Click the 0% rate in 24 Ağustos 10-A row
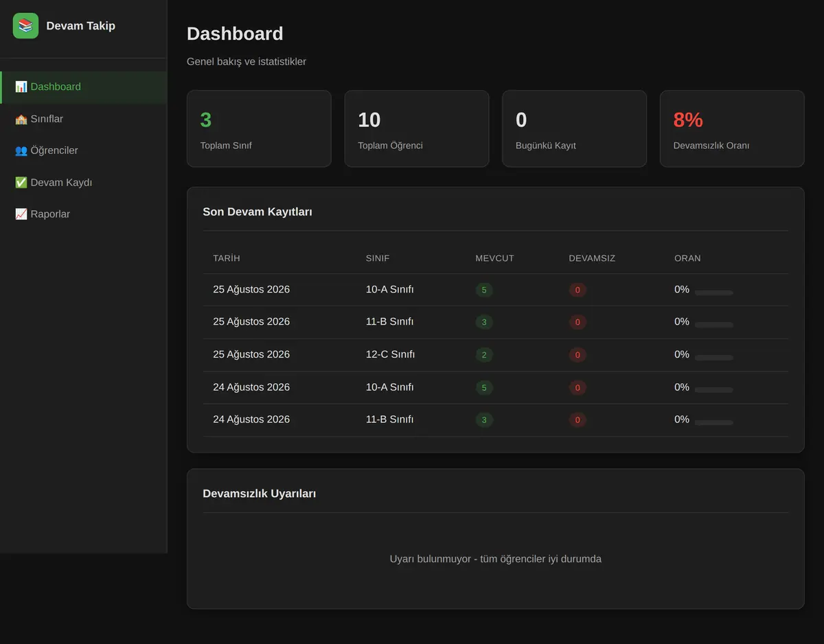The image size is (824, 644). click(x=682, y=387)
